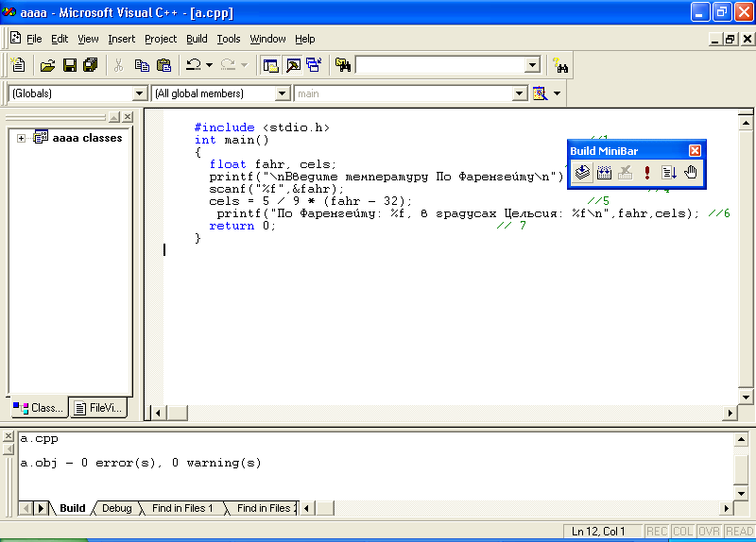Screen dimensions: 756x542
Task: Copy the selection
Action: (x=142, y=65)
